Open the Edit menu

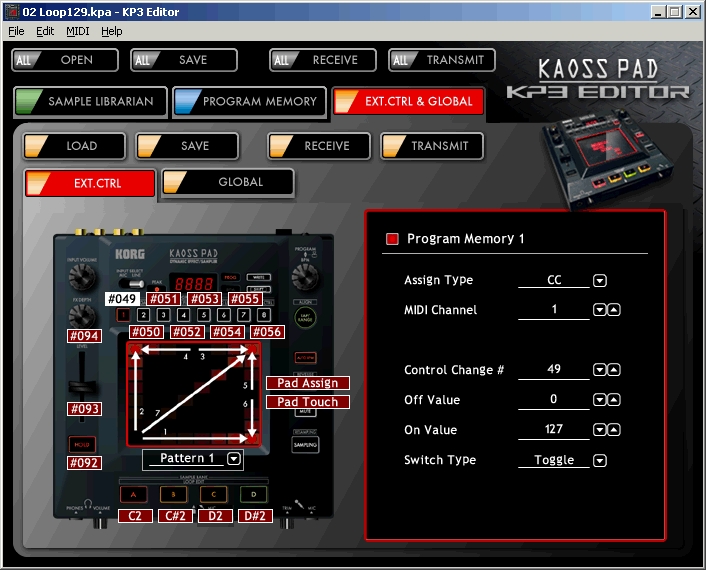pyautogui.click(x=45, y=31)
